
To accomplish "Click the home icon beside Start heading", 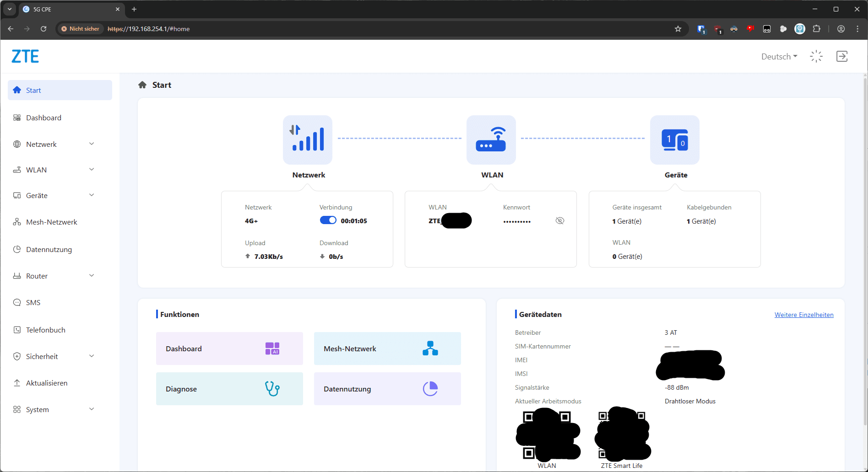I will [142, 85].
